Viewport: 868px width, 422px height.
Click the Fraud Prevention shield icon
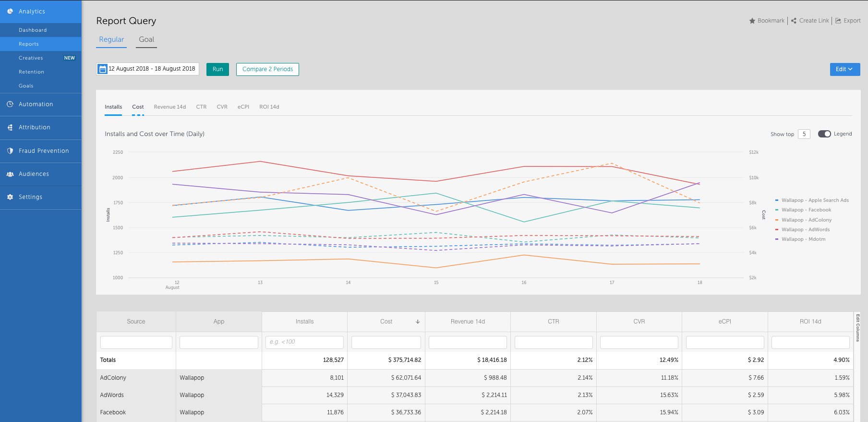pyautogui.click(x=10, y=151)
